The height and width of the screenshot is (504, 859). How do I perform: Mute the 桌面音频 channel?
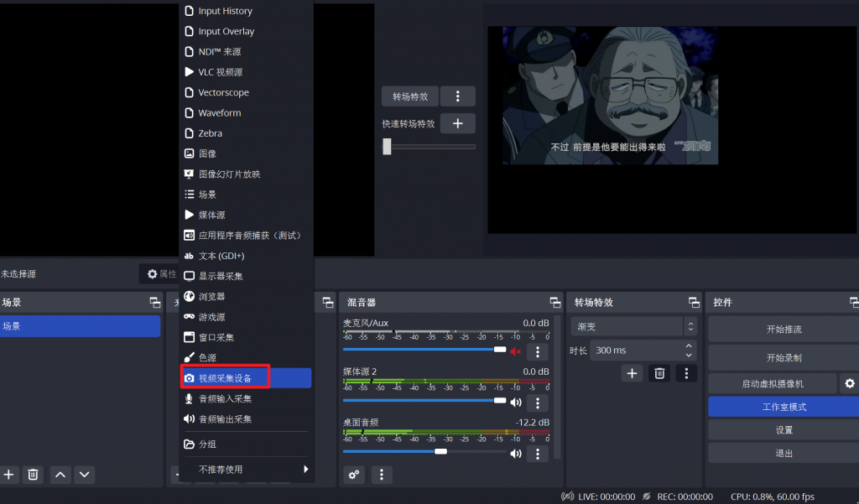[516, 454]
